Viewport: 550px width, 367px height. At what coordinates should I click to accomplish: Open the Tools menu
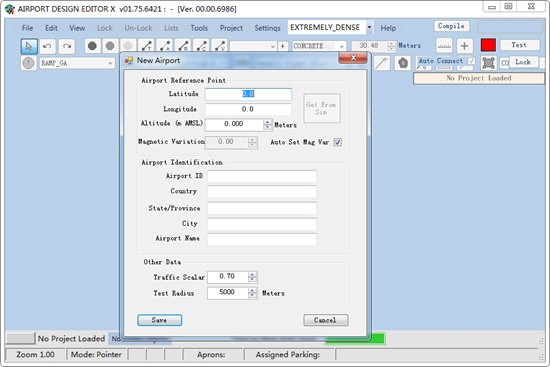pos(199,28)
